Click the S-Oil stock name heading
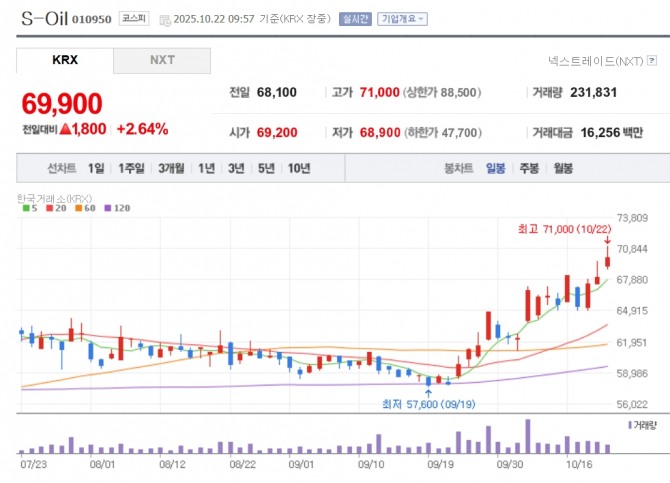The height and width of the screenshot is (483, 670). click(44, 18)
